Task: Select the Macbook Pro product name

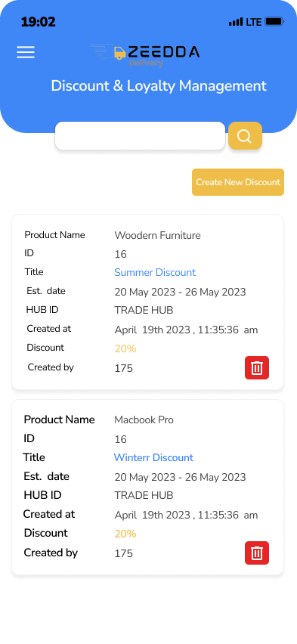Action: point(144,420)
